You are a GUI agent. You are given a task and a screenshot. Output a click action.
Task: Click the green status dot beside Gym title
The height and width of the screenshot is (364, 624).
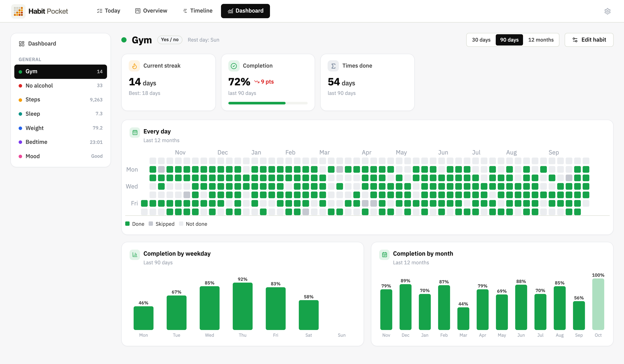click(x=124, y=40)
